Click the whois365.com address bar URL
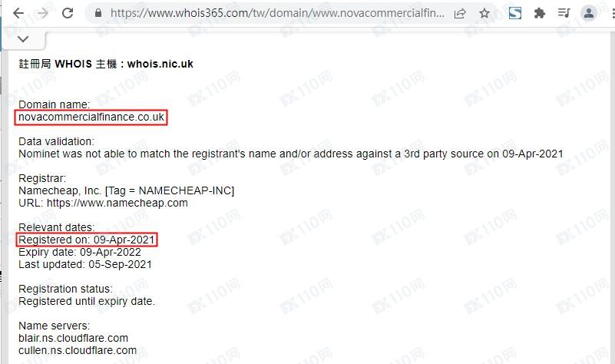The width and height of the screenshot is (615, 364). 277,13
